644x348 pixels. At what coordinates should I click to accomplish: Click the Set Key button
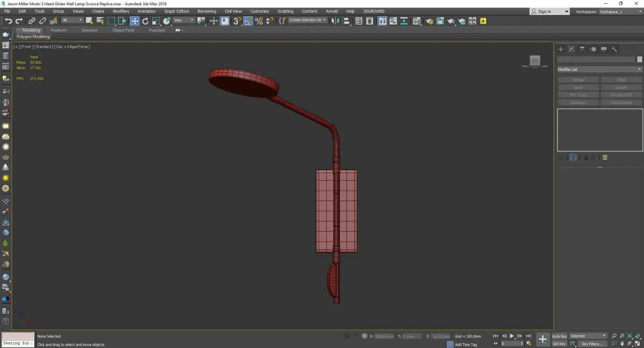click(x=559, y=344)
